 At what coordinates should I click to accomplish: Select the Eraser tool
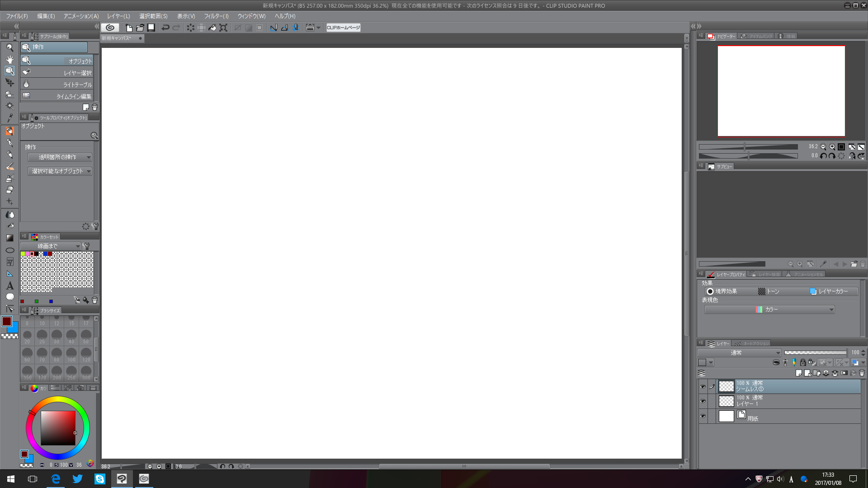click(9, 190)
